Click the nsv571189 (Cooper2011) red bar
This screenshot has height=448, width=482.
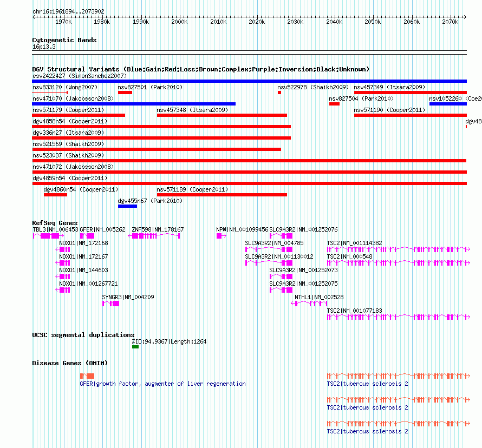[x=222, y=195]
